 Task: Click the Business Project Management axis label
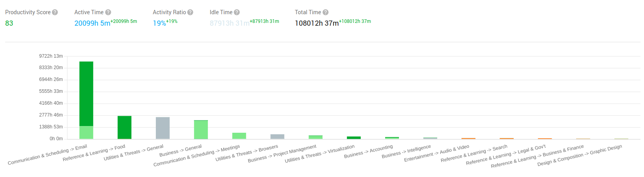[282, 153]
